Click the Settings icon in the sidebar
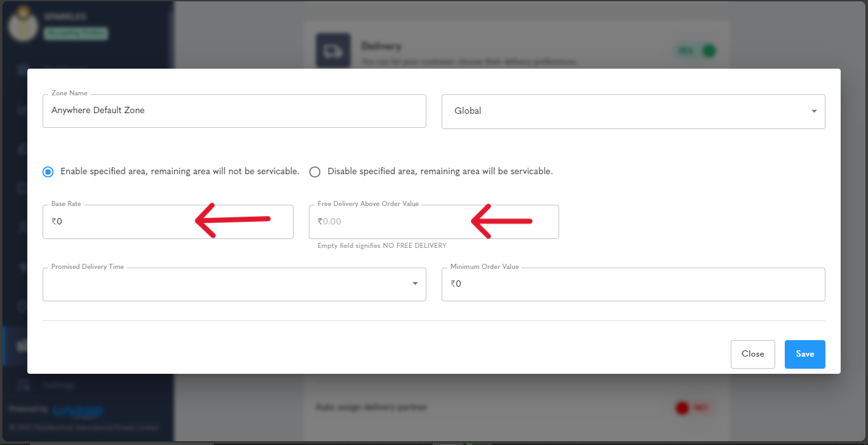868x445 pixels. click(24, 385)
